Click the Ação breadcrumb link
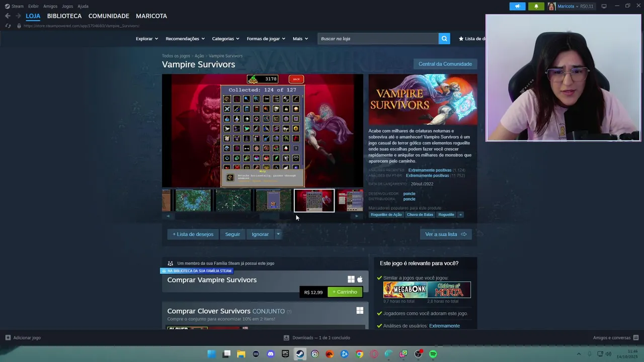 199,56
